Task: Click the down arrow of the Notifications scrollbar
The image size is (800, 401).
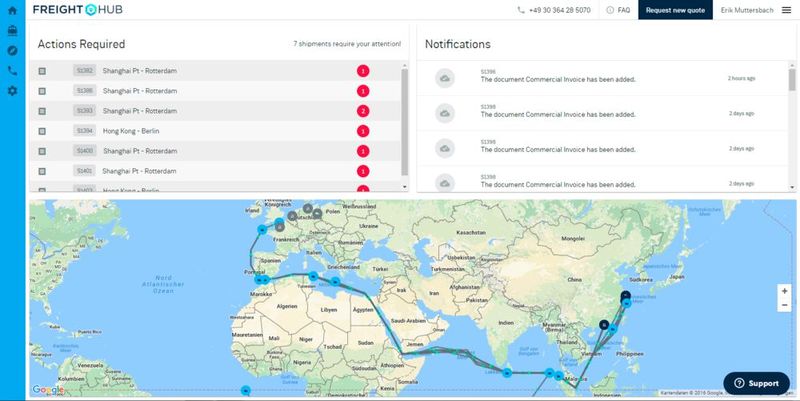Action: pyautogui.click(x=792, y=187)
